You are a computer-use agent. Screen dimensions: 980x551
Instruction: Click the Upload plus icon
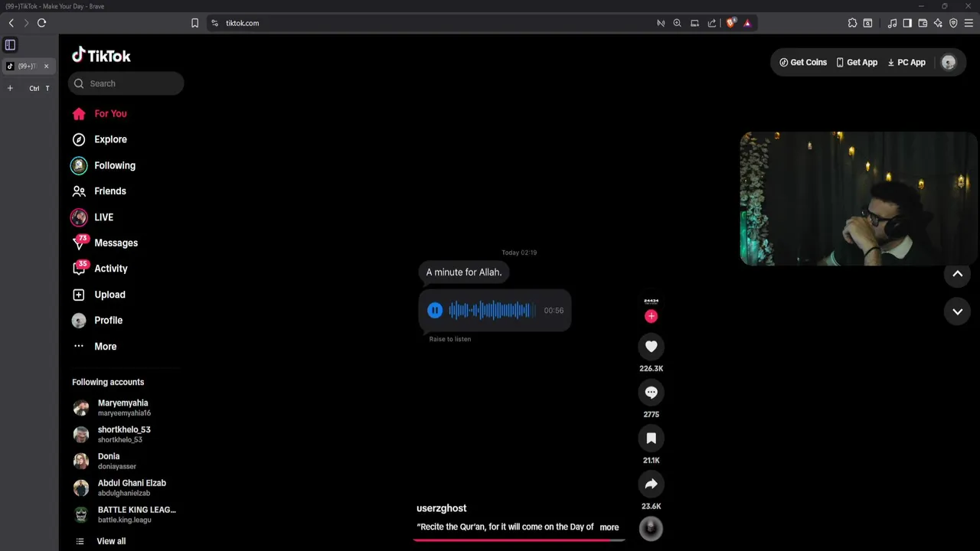79,295
